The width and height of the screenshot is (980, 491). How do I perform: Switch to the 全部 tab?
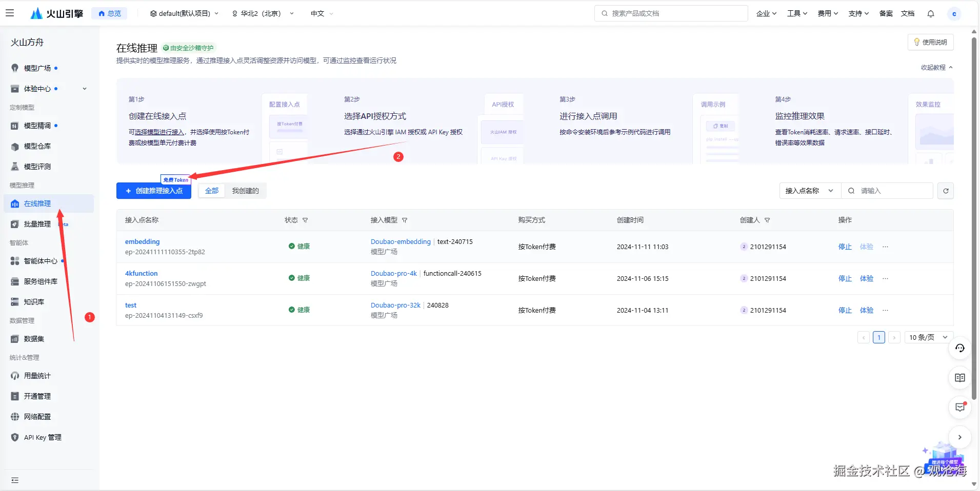click(x=212, y=191)
